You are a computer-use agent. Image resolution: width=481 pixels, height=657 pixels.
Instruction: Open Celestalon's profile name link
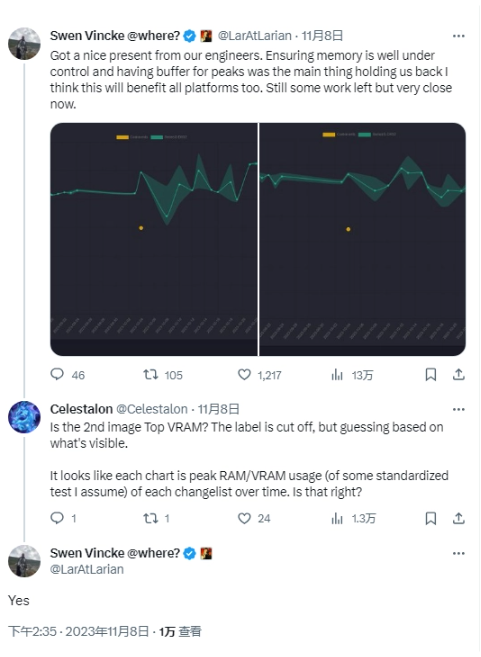[81, 409]
